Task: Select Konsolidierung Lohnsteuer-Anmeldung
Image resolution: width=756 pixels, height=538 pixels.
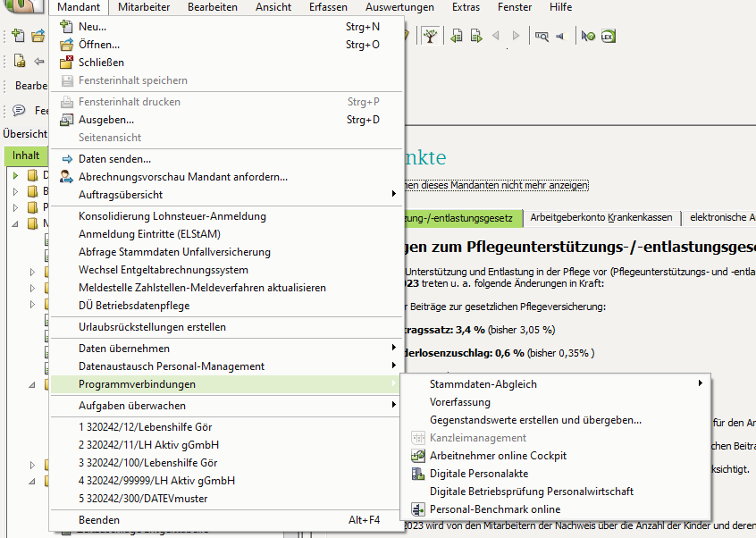Action: 227,216
